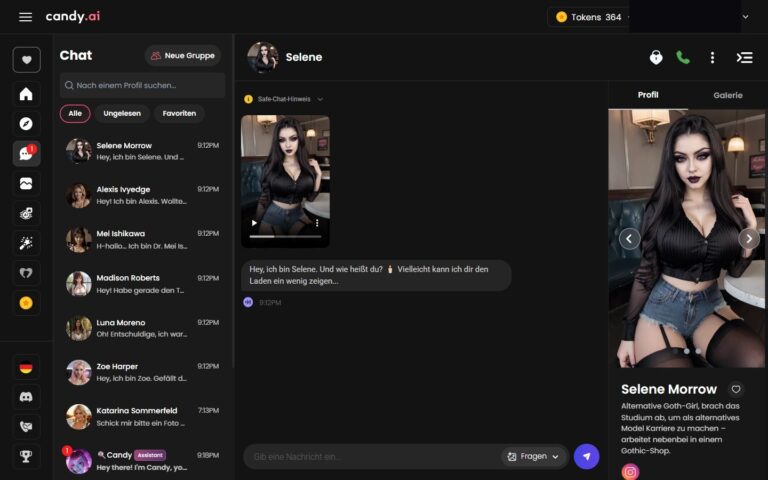This screenshot has height=480, width=768.
Task: Open the Luna Moreno conversation
Action: 143,328
